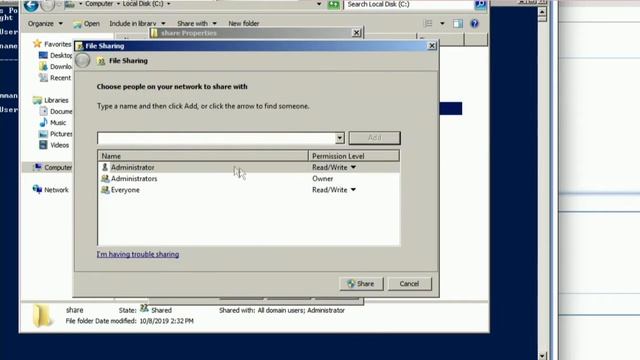Click the search magnifier icon in Explorer
640x360 pixels.
(480, 4)
